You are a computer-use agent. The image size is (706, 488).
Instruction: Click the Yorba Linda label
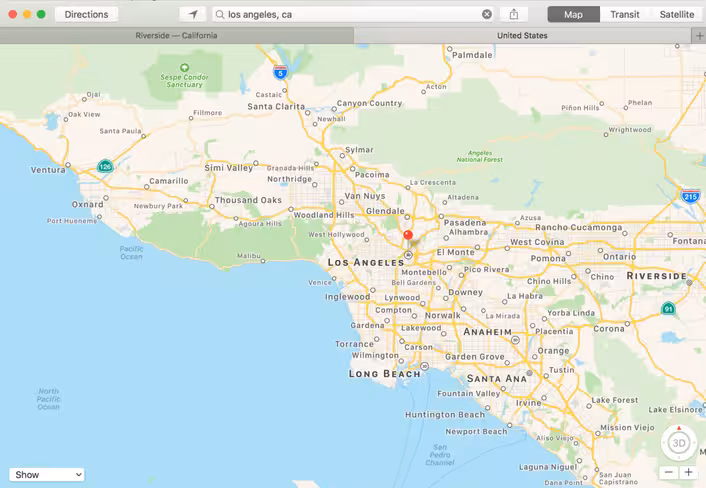[571, 313]
